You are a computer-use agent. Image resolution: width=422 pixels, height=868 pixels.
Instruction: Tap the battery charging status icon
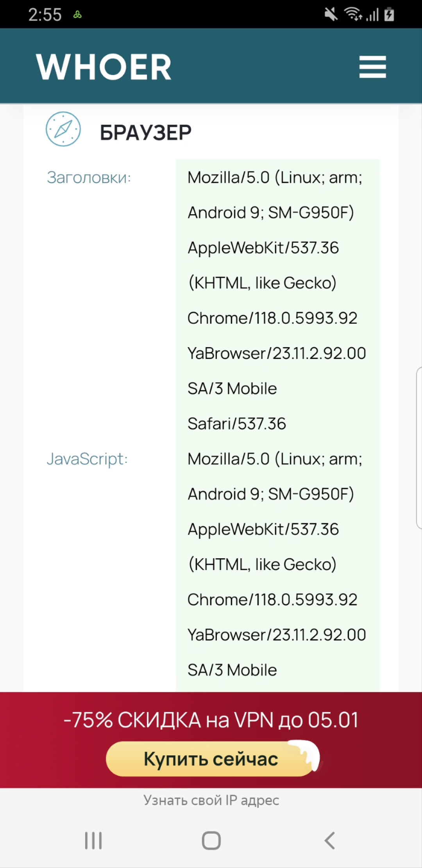click(x=389, y=14)
